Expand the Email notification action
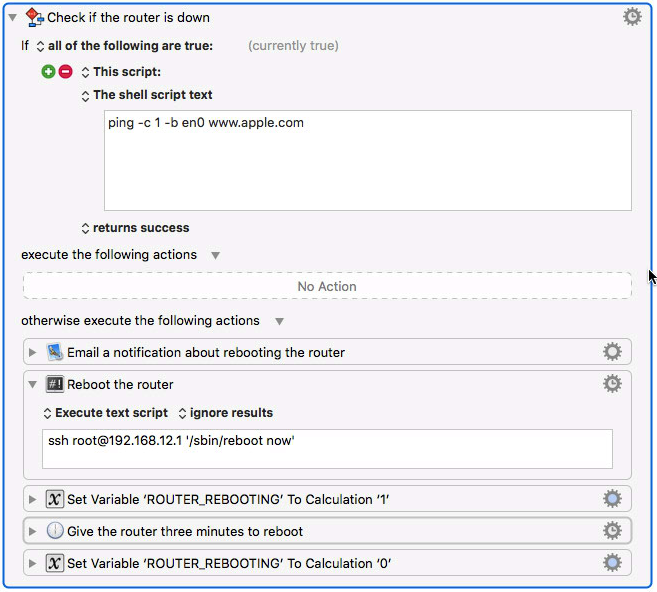The width and height of the screenshot is (657, 592). point(32,352)
